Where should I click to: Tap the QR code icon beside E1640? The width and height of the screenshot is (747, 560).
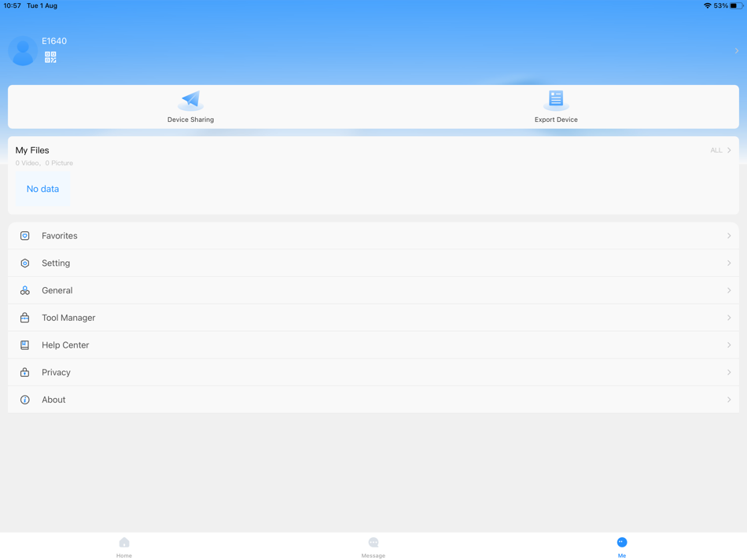pos(50,56)
